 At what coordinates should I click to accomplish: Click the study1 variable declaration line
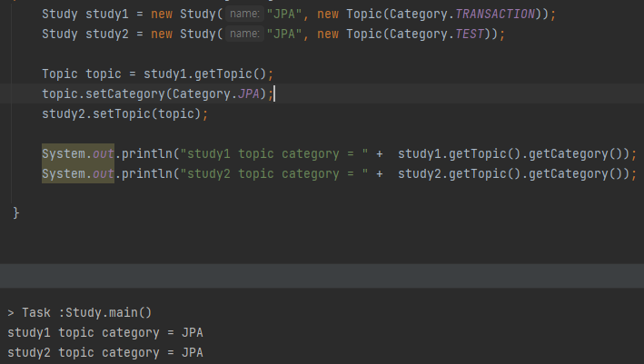coord(299,14)
